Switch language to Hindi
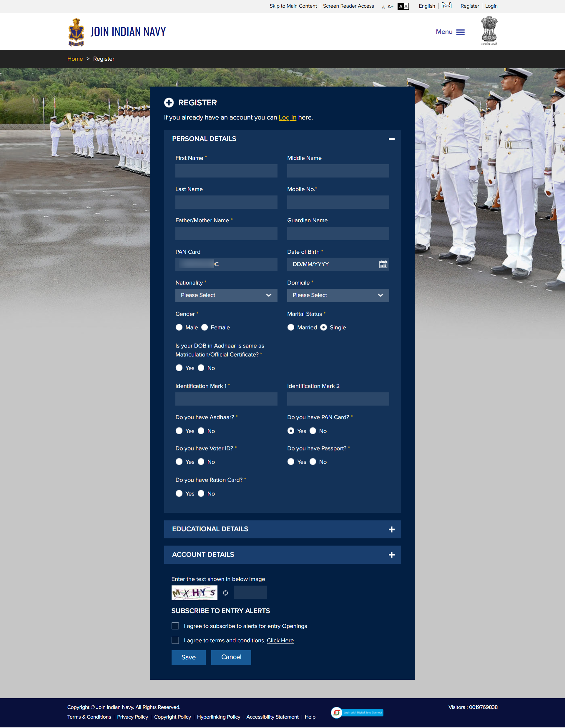This screenshot has width=565, height=728. click(446, 6)
